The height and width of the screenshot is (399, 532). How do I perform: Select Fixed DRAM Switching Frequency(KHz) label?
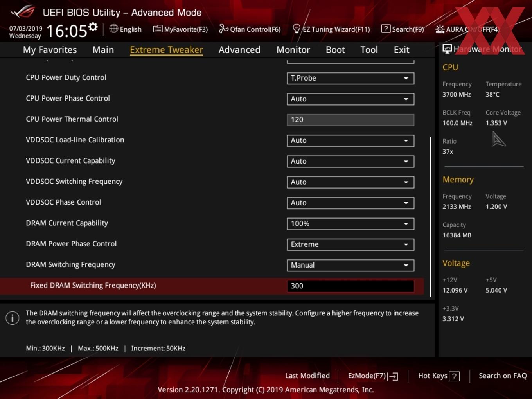[93, 286]
